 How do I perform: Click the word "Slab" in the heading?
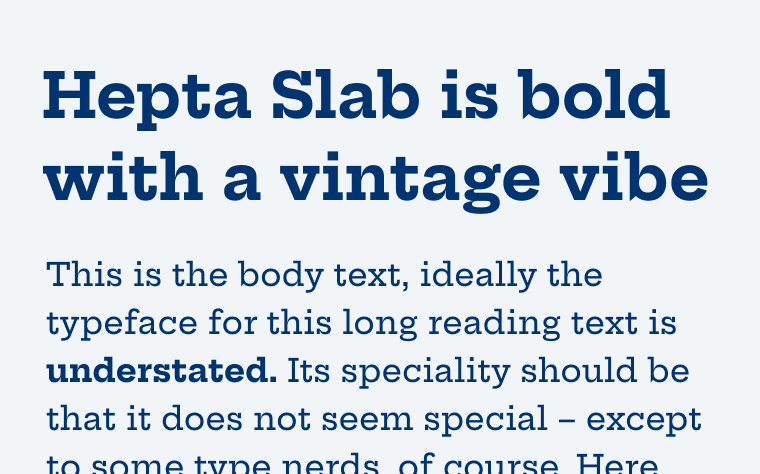coord(346,95)
